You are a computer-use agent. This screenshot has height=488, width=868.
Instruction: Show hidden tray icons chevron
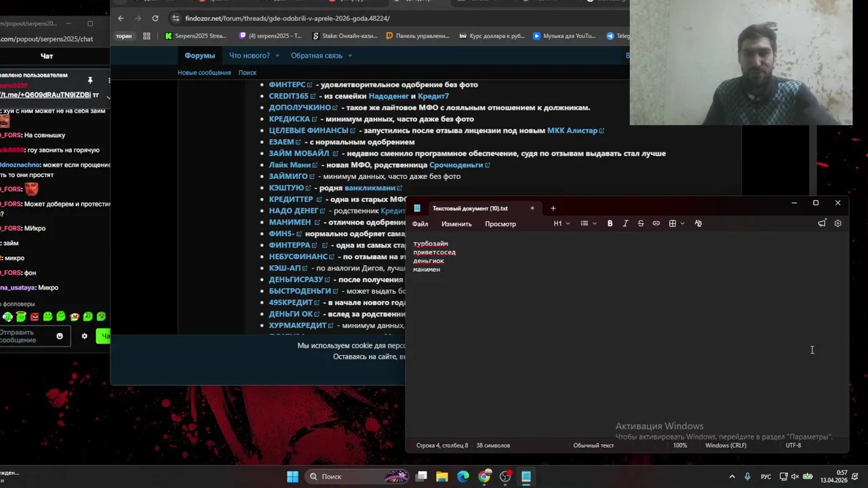(x=732, y=476)
